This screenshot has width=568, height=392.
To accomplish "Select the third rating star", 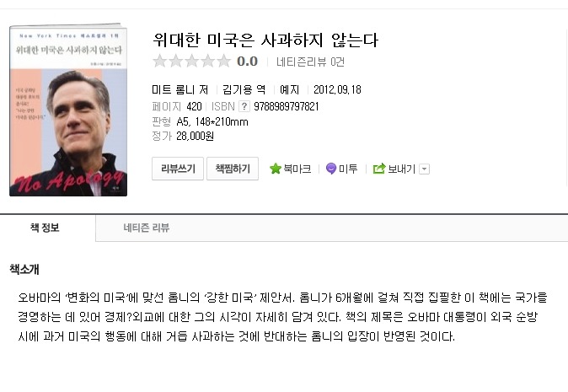I will tap(191, 61).
